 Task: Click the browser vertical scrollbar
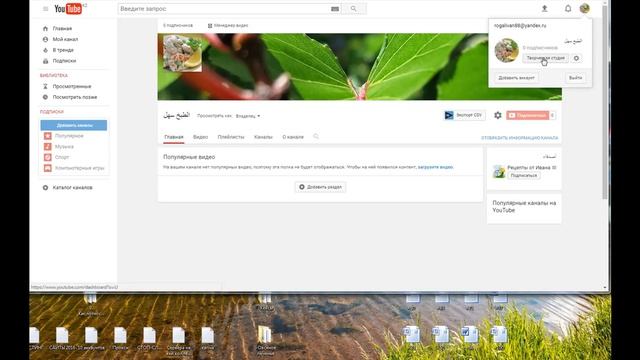(605, 102)
